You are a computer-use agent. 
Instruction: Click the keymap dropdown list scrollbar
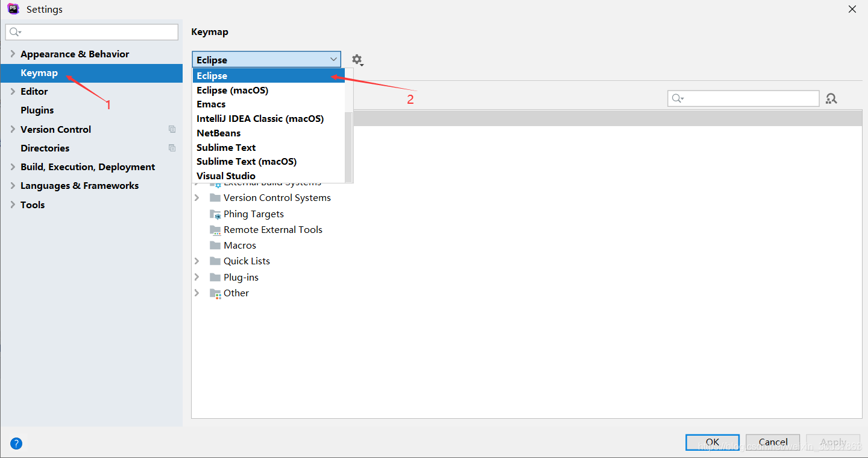tap(348, 147)
